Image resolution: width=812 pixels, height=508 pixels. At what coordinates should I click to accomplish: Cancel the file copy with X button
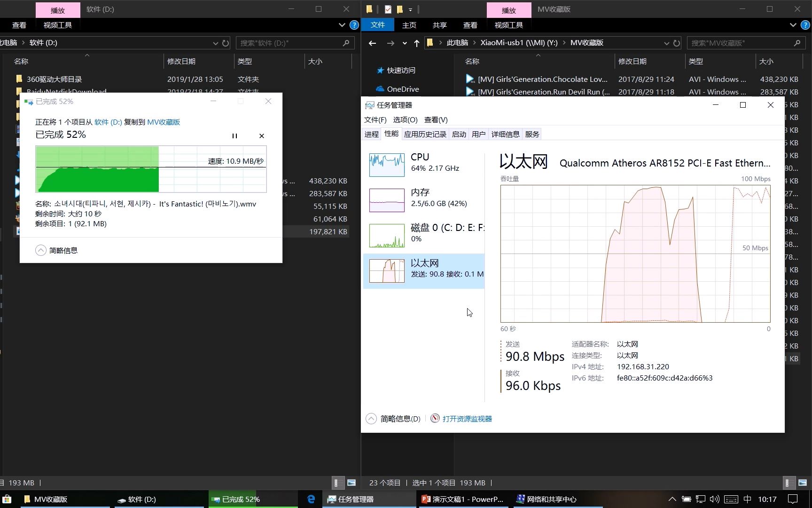coord(262,136)
